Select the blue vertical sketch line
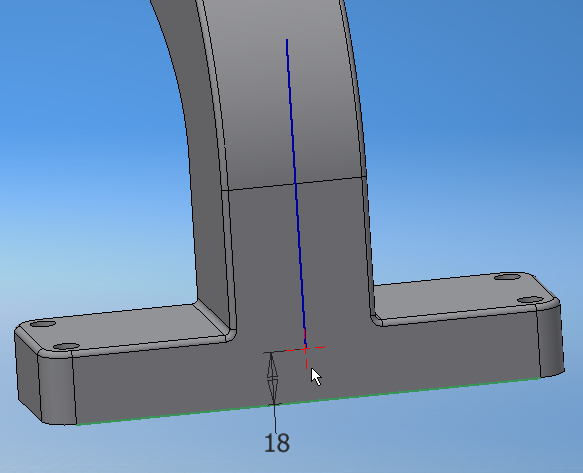Screen dimensions: 583x473 click(296, 192)
